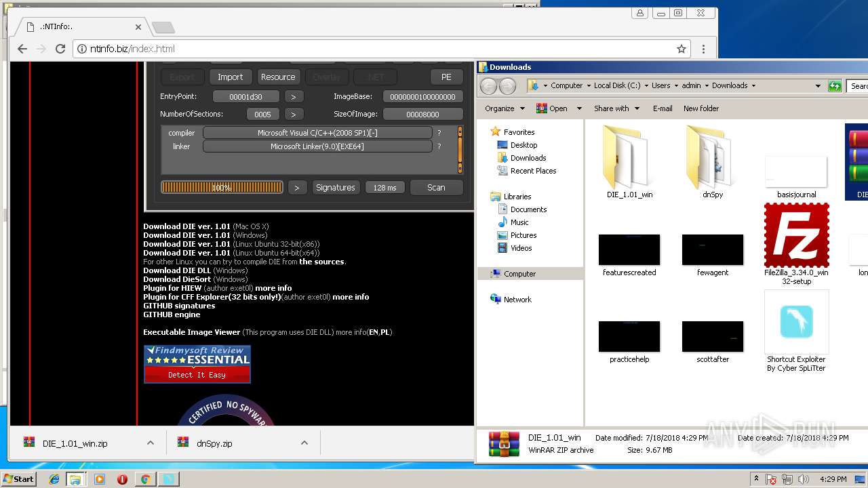Open Plugin for CFF Explorer link
Screen dimensions: 868x488
click(x=212, y=297)
